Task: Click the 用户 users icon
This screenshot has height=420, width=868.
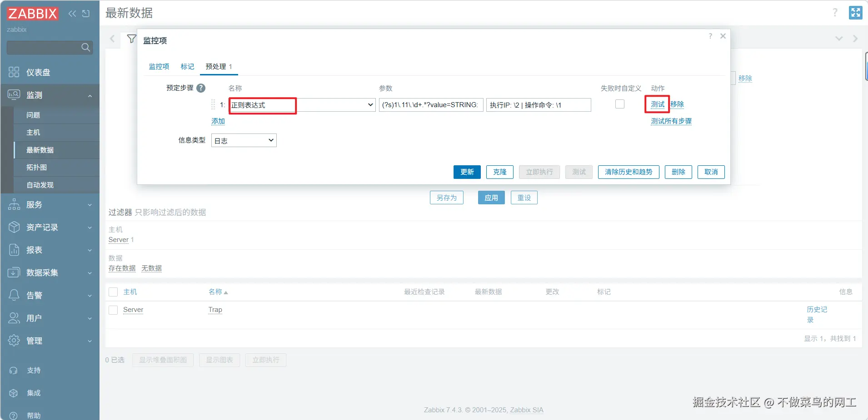Action: point(14,318)
